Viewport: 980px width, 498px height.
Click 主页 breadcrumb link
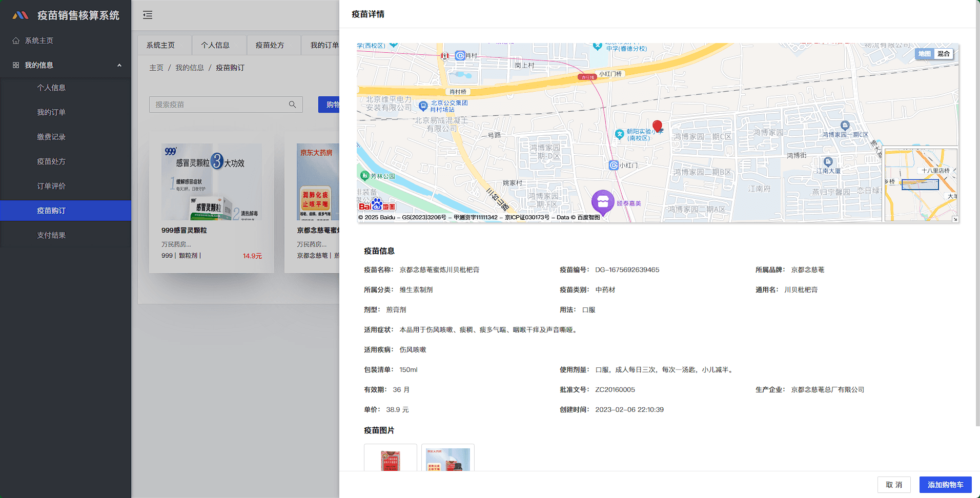click(156, 68)
